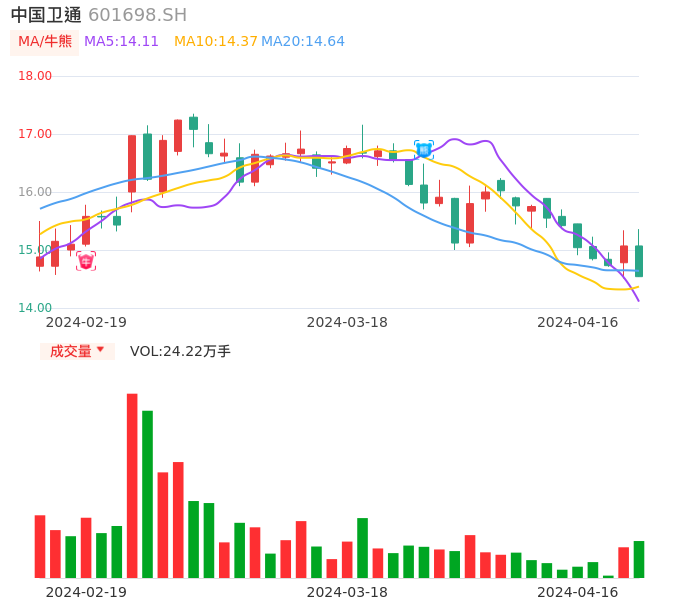Click the stock name 中国卫通

click(x=46, y=15)
